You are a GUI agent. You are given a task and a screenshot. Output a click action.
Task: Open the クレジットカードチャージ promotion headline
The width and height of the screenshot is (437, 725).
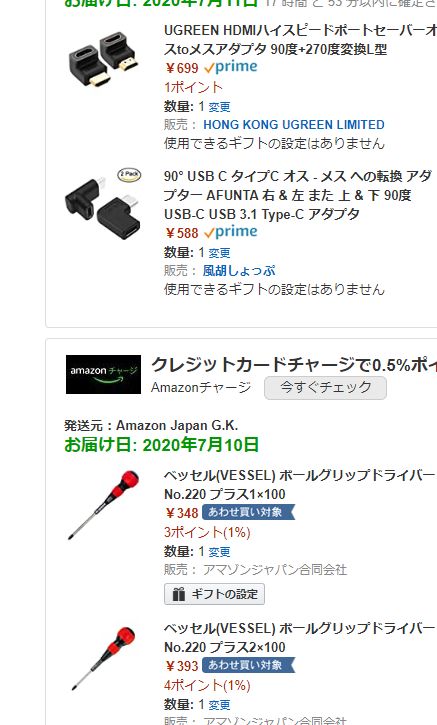point(294,365)
